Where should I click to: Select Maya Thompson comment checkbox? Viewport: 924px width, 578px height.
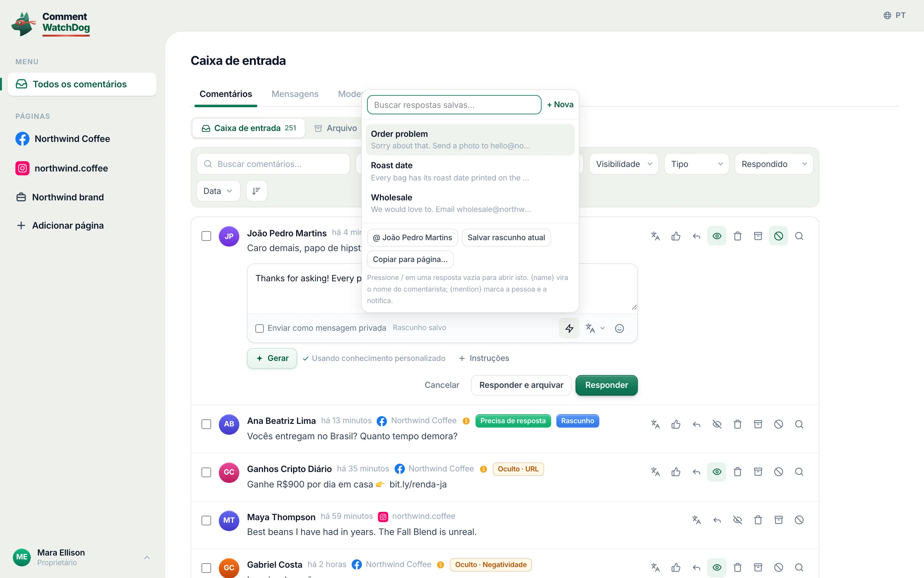[x=206, y=520]
